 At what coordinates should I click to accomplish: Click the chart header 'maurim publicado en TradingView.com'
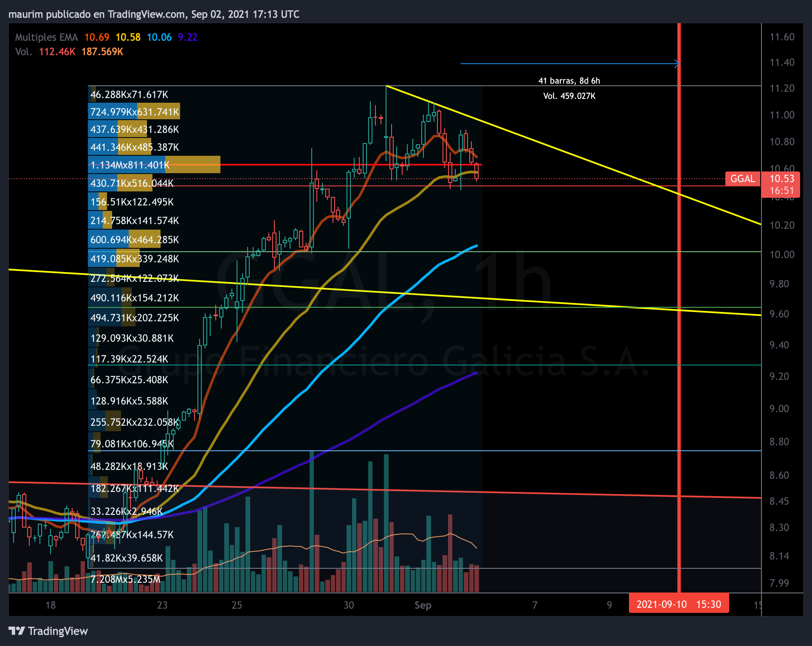pos(97,14)
